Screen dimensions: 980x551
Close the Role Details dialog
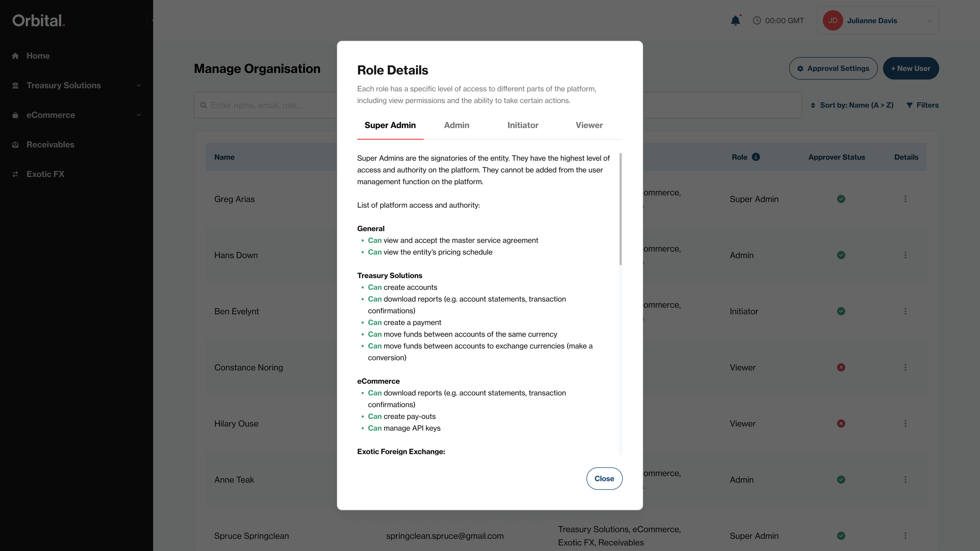(604, 478)
